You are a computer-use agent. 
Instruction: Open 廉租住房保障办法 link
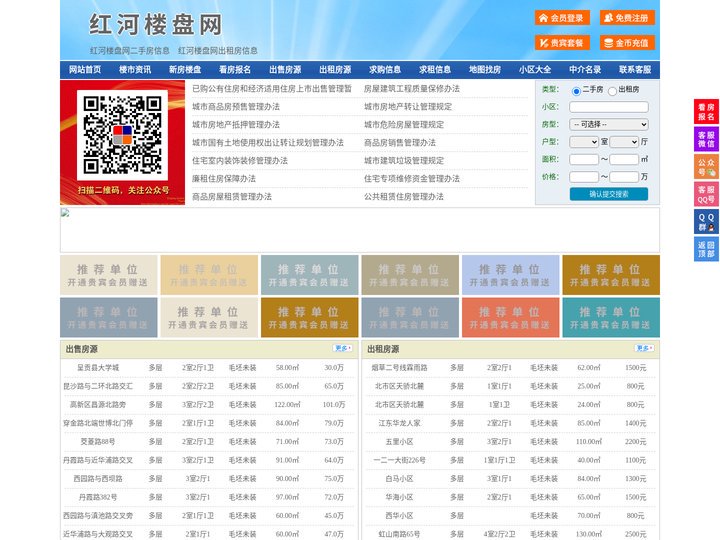pyautogui.click(x=224, y=179)
